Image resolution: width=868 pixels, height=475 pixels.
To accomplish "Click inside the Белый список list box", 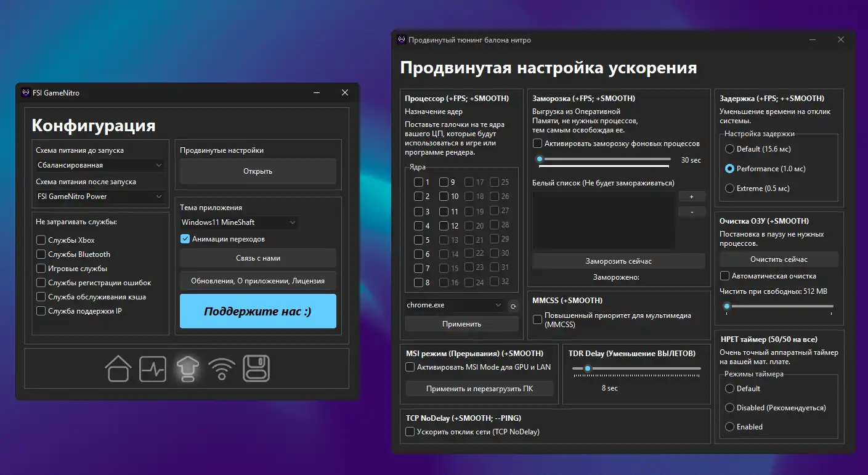I will point(604,220).
